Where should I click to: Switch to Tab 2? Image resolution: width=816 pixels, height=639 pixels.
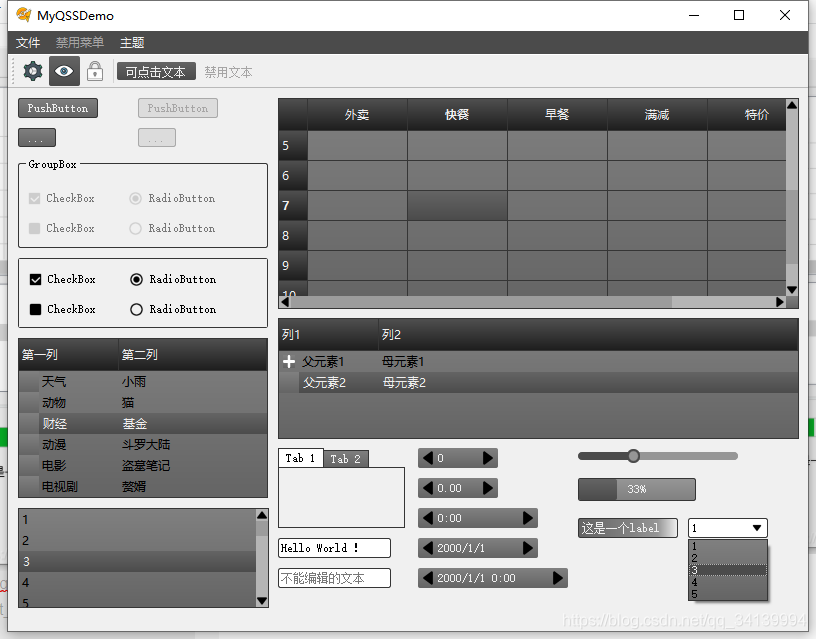click(x=346, y=459)
